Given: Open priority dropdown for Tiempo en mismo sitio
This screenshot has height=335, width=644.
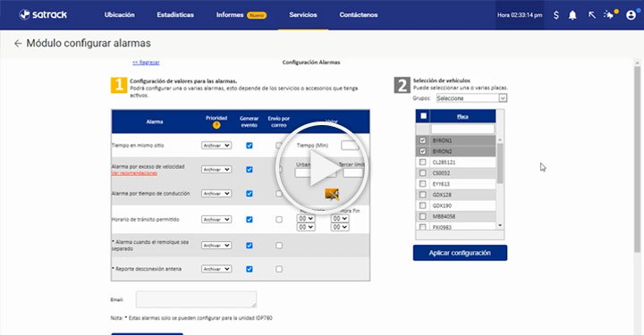Looking at the screenshot, I should (x=216, y=146).
